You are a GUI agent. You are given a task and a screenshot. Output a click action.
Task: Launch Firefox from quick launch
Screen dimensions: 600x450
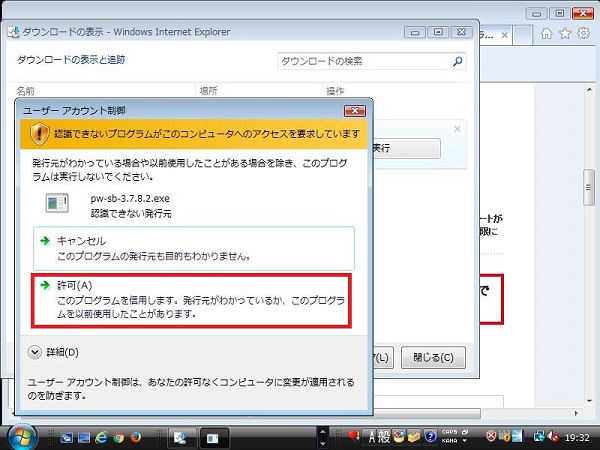pyautogui.click(x=135, y=437)
